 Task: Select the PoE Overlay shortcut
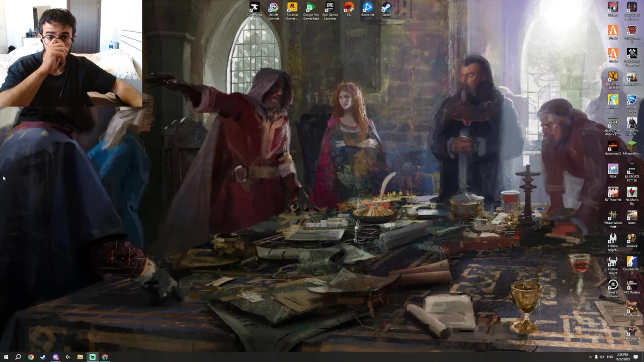[632, 33]
